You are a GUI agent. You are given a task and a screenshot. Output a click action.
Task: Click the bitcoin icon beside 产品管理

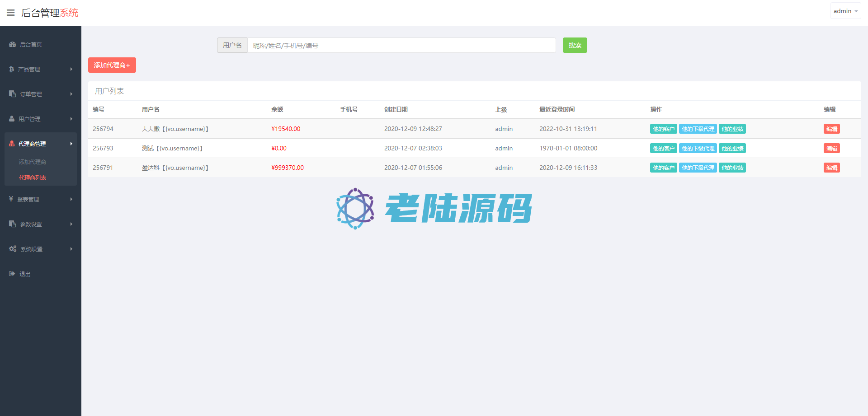11,69
